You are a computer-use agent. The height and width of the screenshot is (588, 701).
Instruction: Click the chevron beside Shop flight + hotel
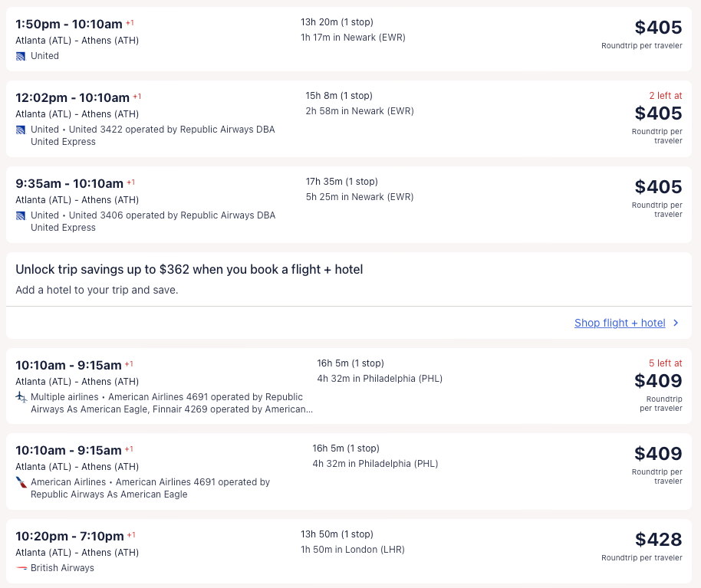point(676,323)
